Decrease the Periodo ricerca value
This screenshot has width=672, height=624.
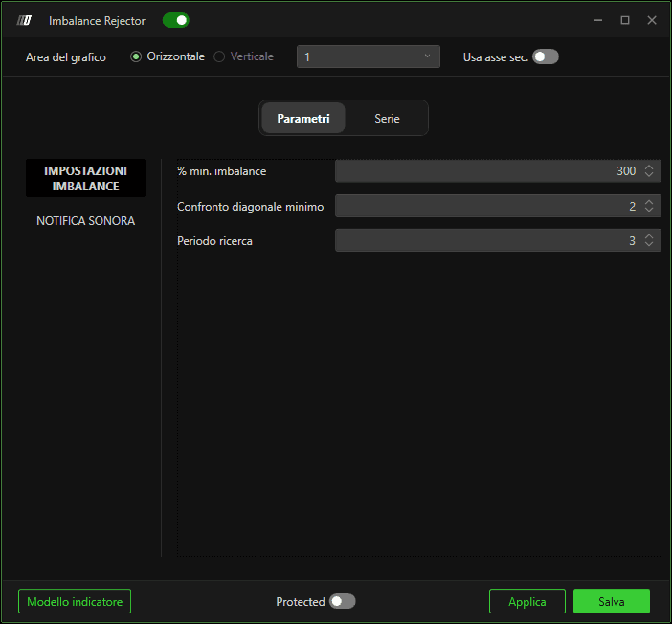click(x=649, y=244)
